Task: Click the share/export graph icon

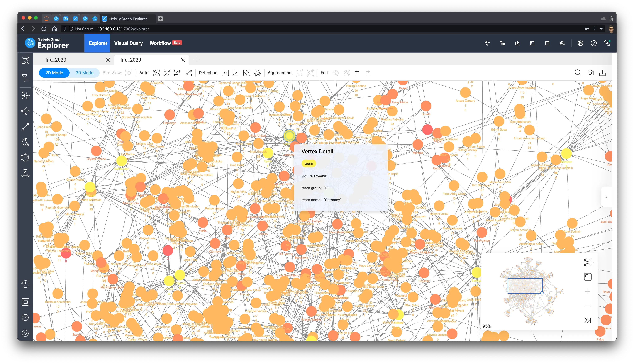Action: coord(603,73)
